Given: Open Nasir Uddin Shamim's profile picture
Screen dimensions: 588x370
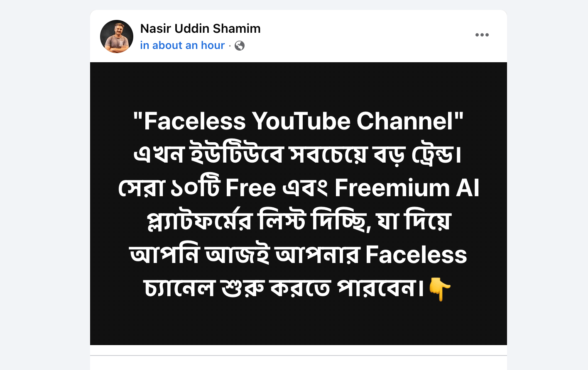Looking at the screenshot, I should pos(117,37).
